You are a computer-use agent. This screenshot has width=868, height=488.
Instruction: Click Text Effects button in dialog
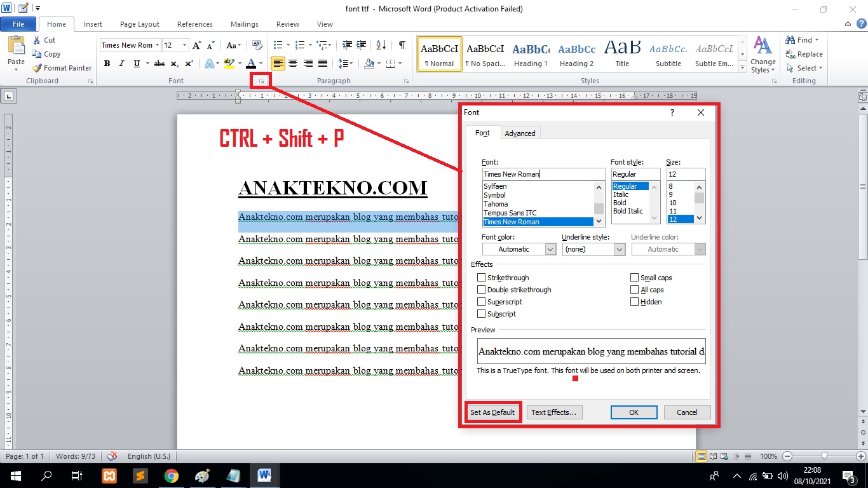pyautogui.click(x=554, y=412)
